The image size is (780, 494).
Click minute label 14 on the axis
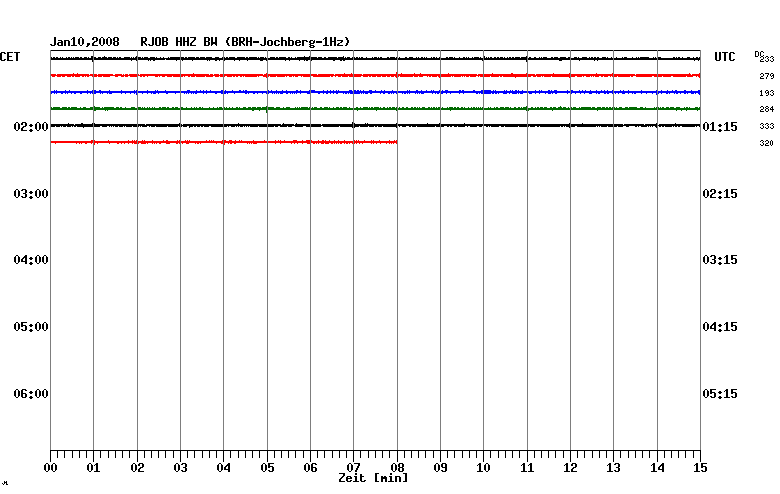coord(658,468)
